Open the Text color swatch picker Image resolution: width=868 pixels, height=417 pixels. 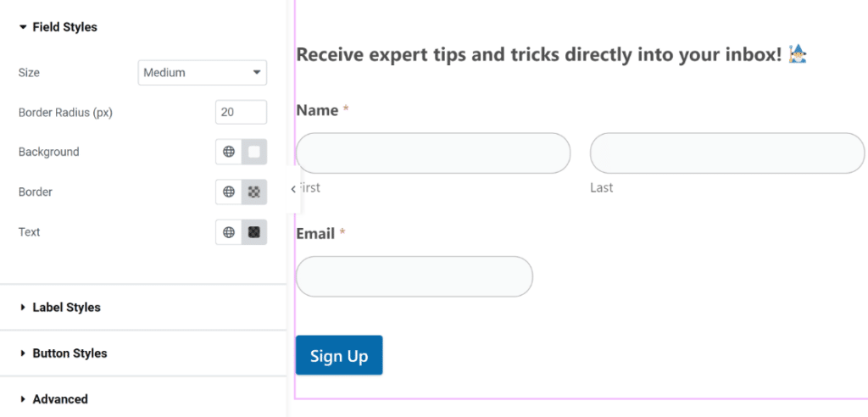pos(254,232)
